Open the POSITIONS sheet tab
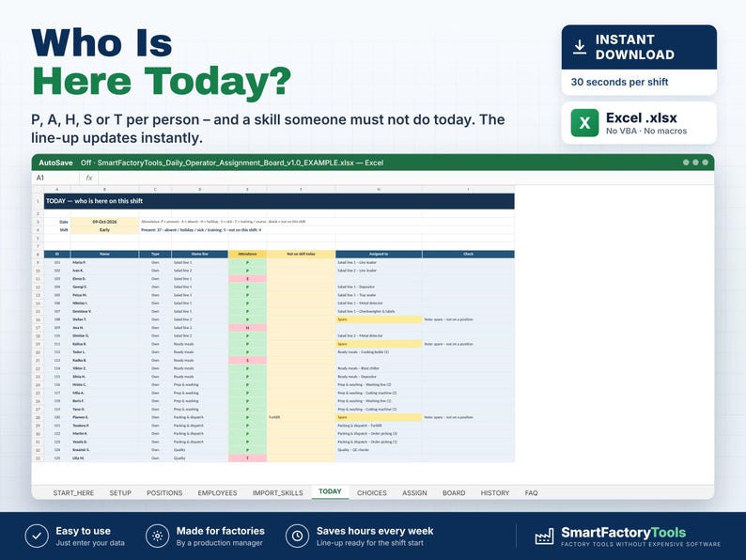Screen dimensions: 746x560 point(164,493)
